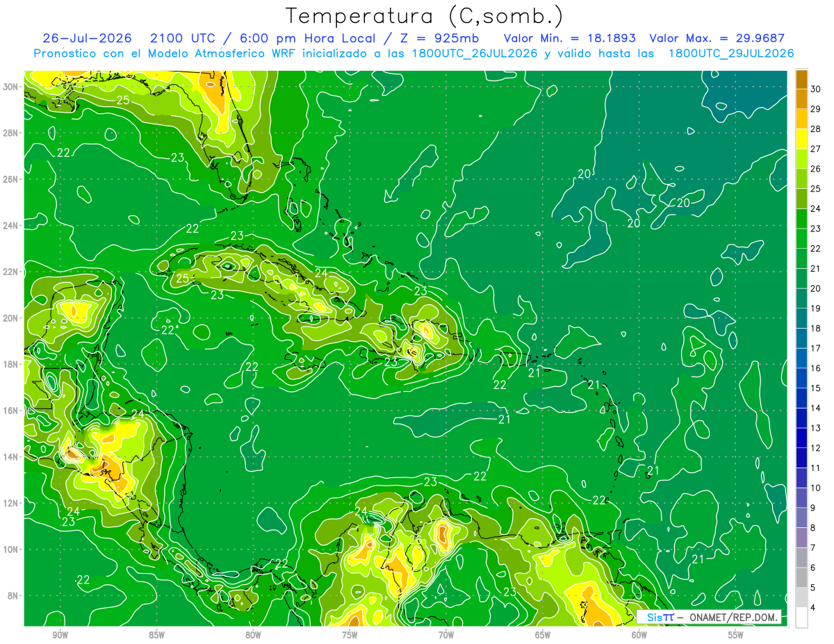Click the '1800UTC_29JUL2026' valid-until timestamp
Image resolution: width=834 pixels, height=644 pixels.
point(731,53)
